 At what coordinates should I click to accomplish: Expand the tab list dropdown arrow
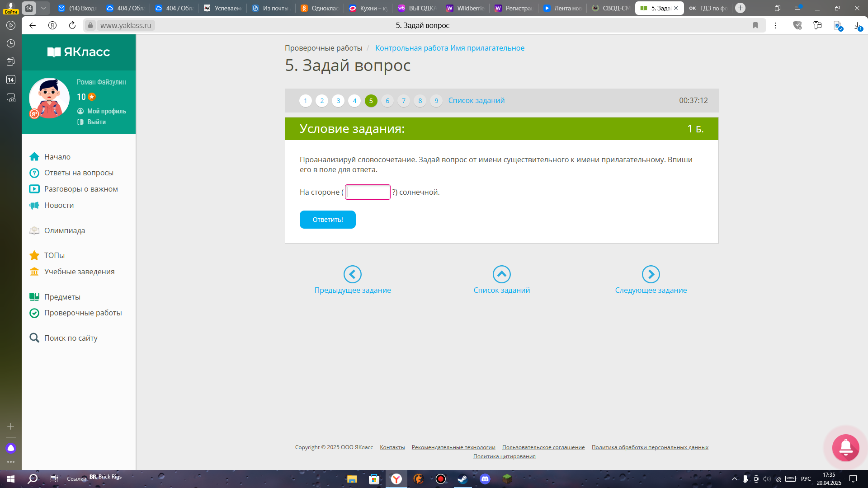[x=43, y=8]
